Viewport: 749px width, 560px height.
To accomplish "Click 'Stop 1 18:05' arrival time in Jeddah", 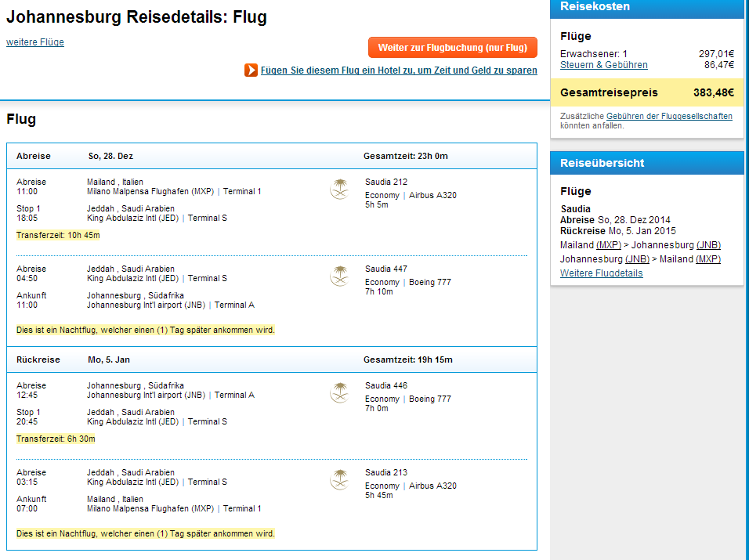I will point(27,218).
